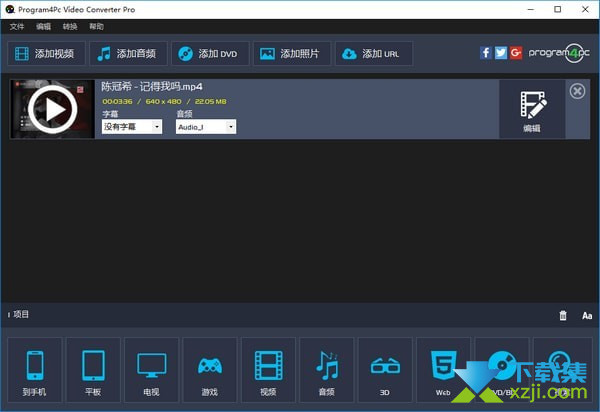This screenshot has width=600, height=412.
Task: Click the Add Photo (添加照片) button
Action: [292, 54]
